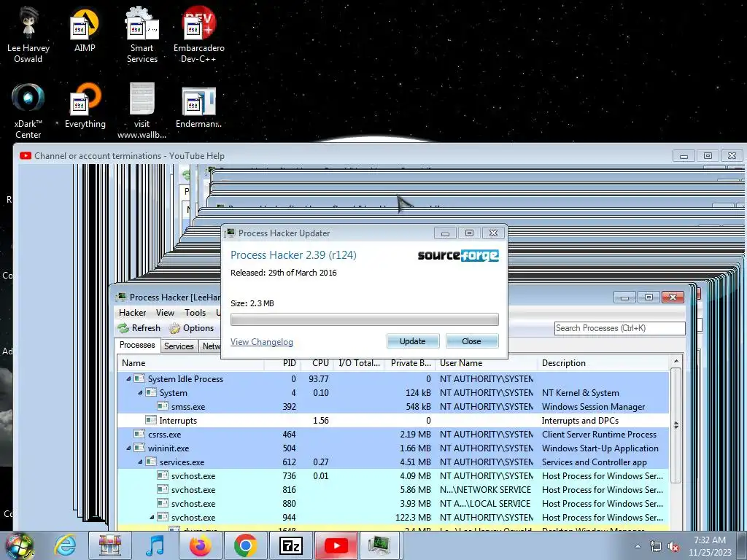Show hidden tray icons arrow
Viewport: 747px width, 560px height.
tap(638, 547)
